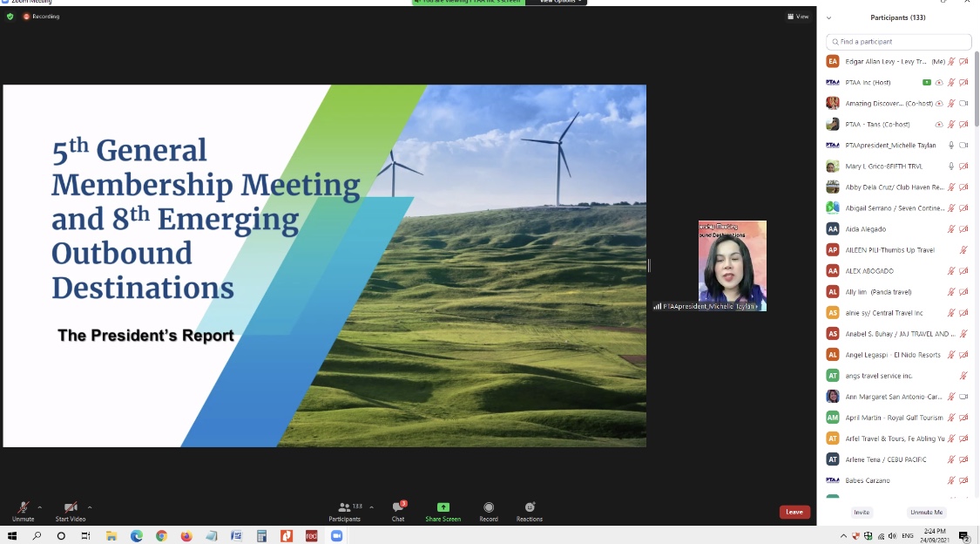The image size is (980, 544).
Task: Open video options arrow beside Start Video
Action: click(90, 507)
